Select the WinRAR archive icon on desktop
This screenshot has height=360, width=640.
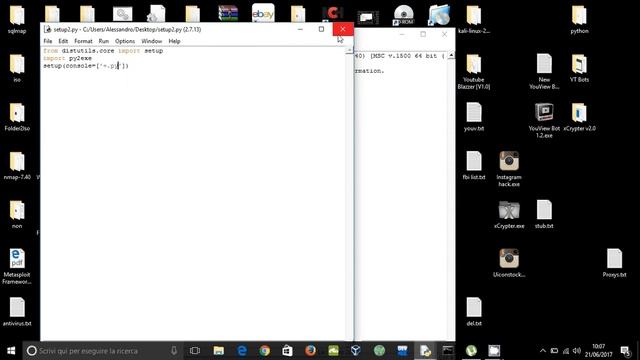pyautogui.click(x=228, y=13)
